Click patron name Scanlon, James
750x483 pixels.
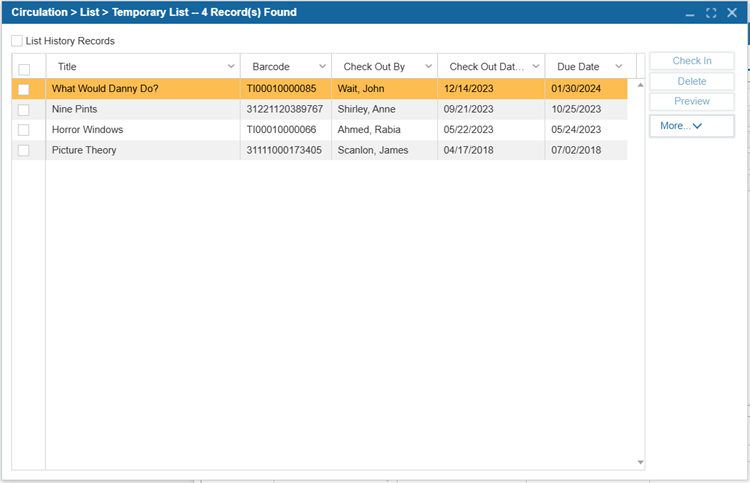click(x=373, y=150)
